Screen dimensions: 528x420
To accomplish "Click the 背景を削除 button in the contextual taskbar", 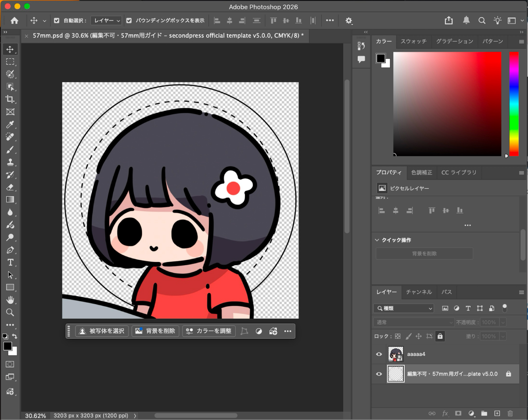I will coord(155,331).
